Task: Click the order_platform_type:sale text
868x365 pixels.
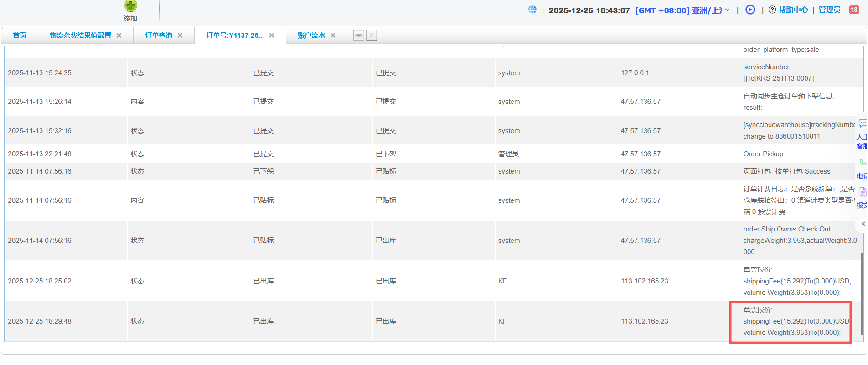Action: pos(781,50)
